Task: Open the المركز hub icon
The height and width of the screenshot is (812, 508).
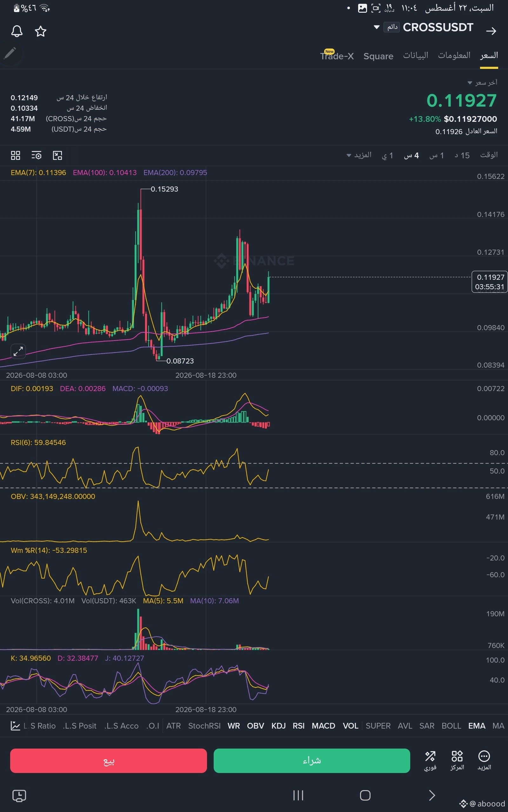Action: (x=457, y=761)
